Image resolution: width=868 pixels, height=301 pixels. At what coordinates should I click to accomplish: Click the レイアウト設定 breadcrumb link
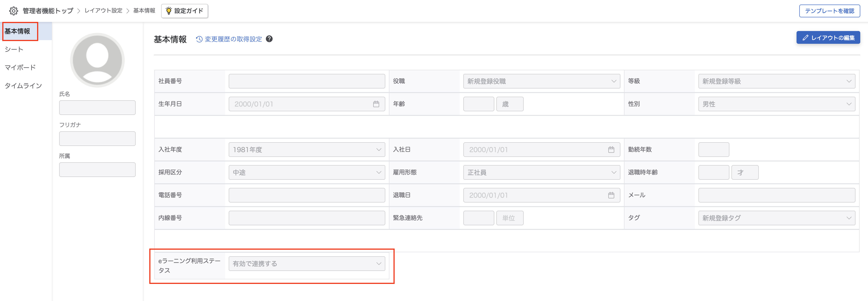click(x=103, y=11)
